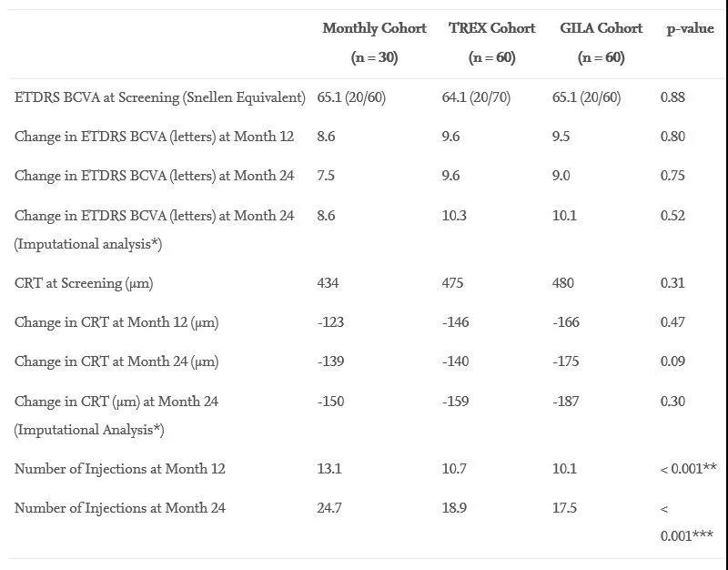This screenshot has height=570, width=728.
Task: Click the TREX Cohort column header
Action: tap(491, 42)
